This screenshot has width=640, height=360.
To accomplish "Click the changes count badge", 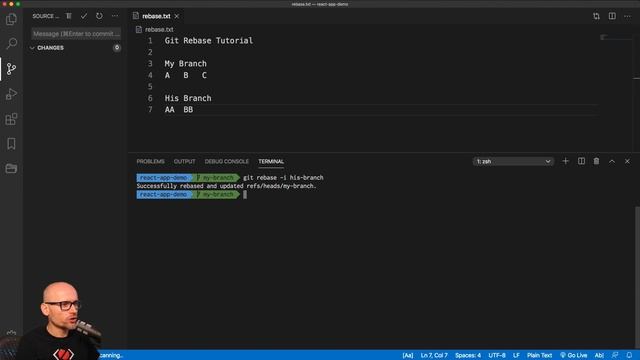I will point(117,48).
